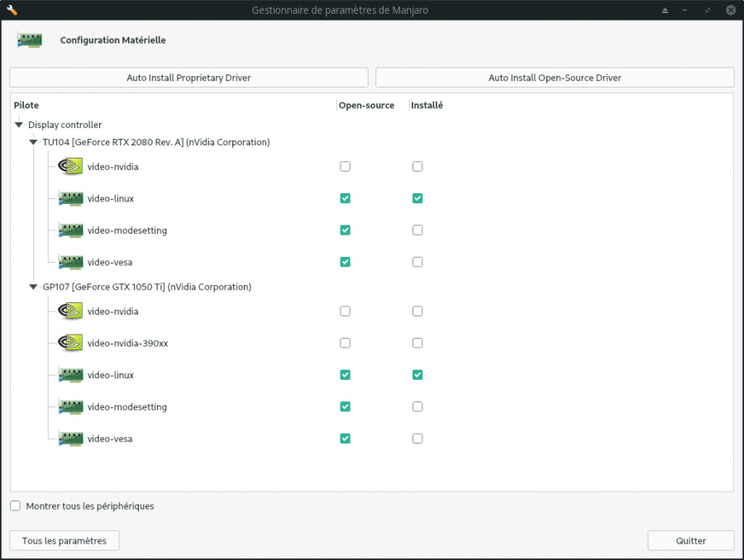
Task: Click the video-nvidia icon under GTX 1050 Ti
Action: tap(69, 311)
